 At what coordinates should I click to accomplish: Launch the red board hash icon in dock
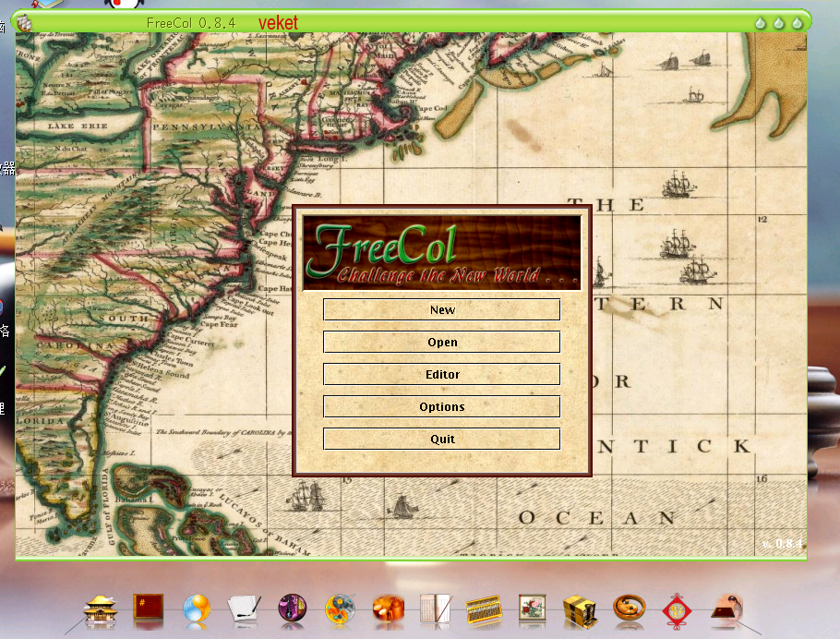pyautogui.click(x=148, y=607)
